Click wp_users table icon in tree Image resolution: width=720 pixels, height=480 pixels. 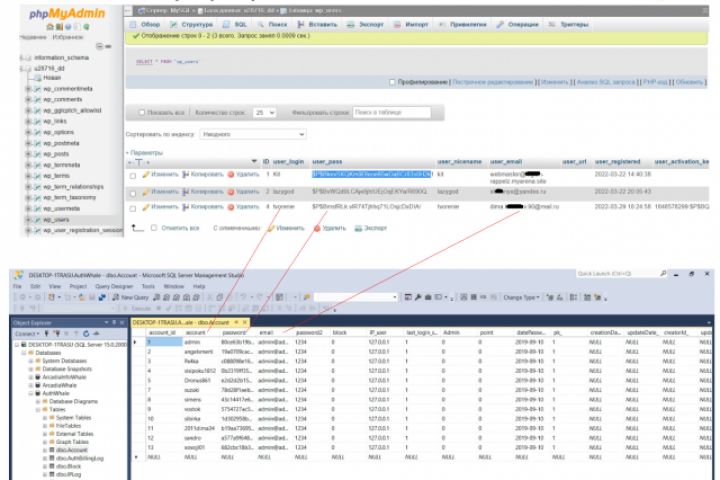37,220
